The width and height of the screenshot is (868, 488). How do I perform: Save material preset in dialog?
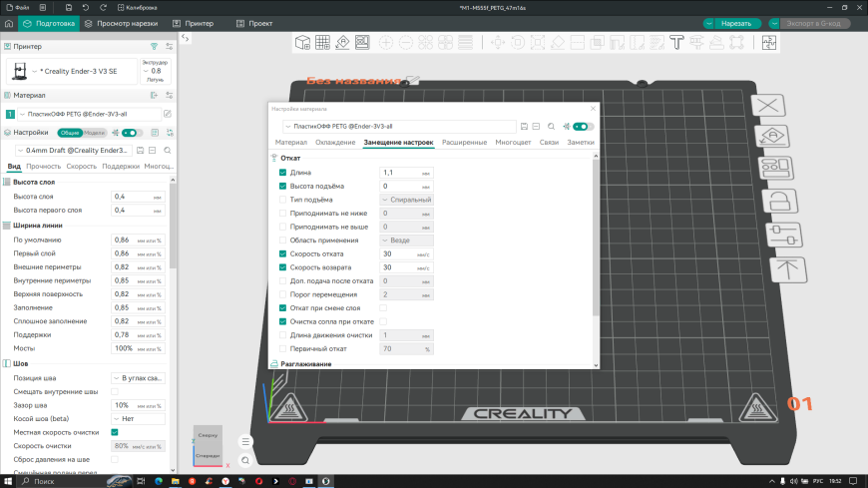point(524,127)
